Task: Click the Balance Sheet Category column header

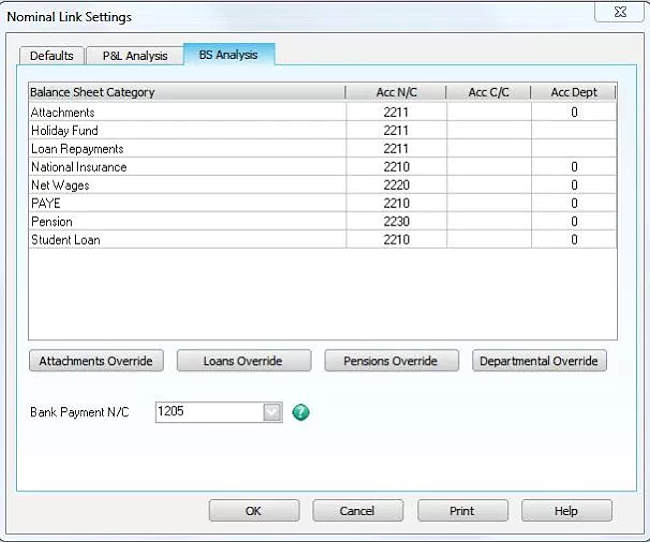Action: tap(187, 92)
